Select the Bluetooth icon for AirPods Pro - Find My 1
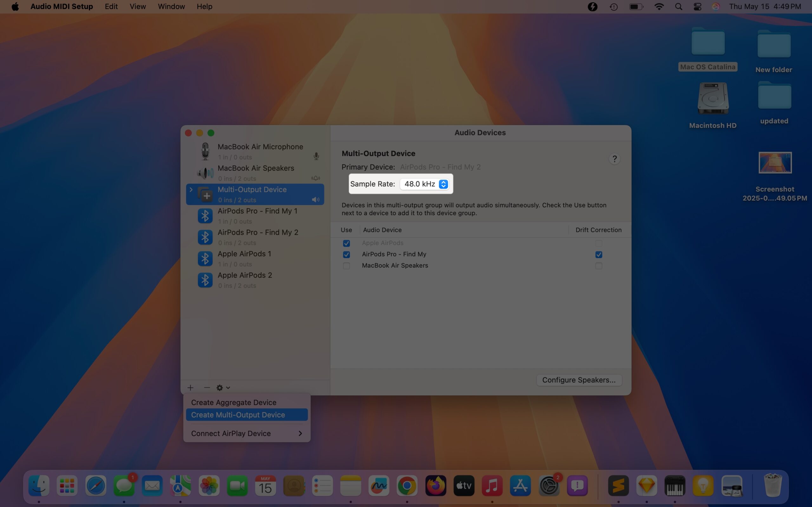 [205, 215]
